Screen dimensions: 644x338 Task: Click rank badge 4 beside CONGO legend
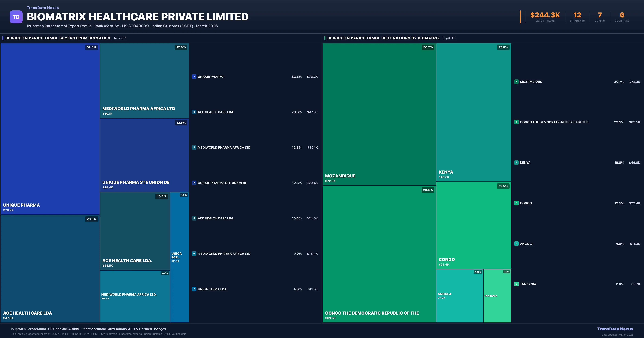pos(516,203)
